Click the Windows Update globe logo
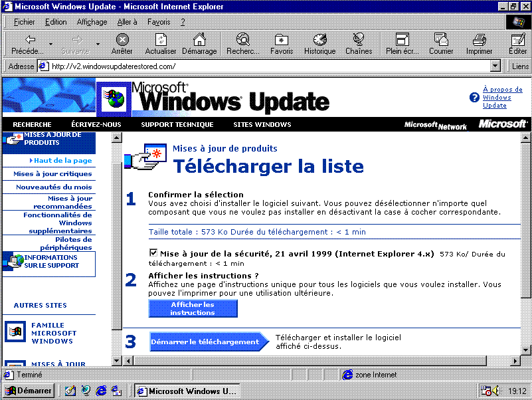The width and height of the screenshot is (532, 400). [x=114, y=99]
